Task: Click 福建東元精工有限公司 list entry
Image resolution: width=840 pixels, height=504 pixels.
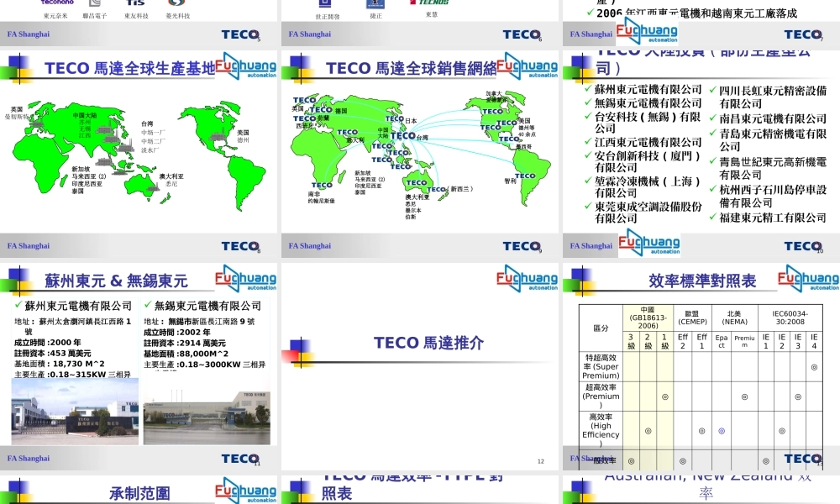Action: (x=772, y=218)
